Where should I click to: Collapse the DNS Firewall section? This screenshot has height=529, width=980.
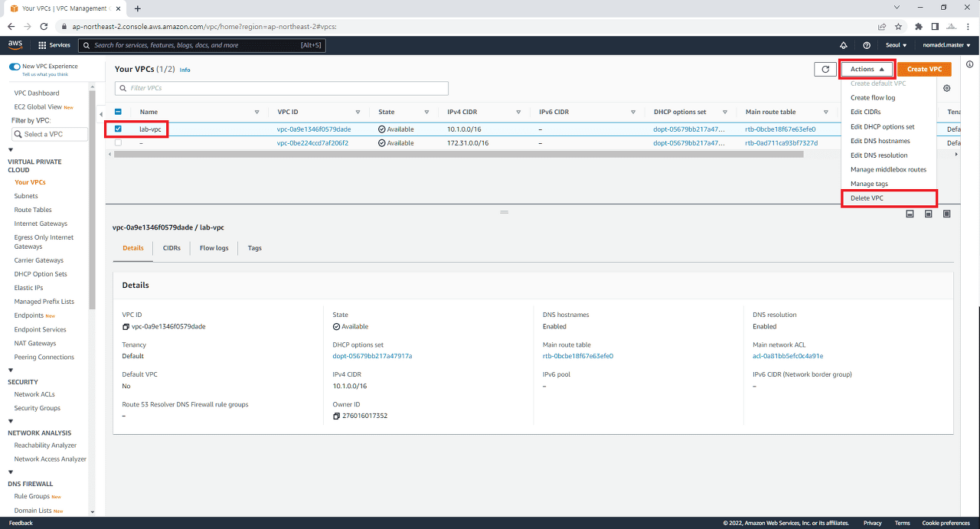click(x=11, y=472)
